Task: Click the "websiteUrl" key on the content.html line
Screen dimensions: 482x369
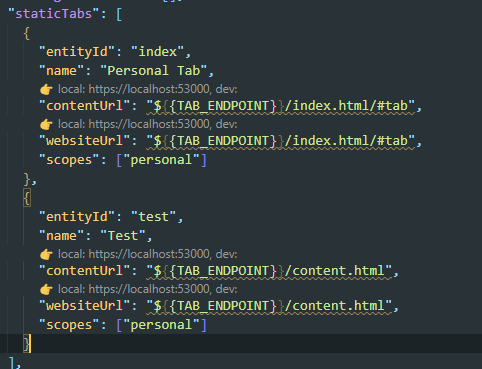Action: (x=85, y=306)
